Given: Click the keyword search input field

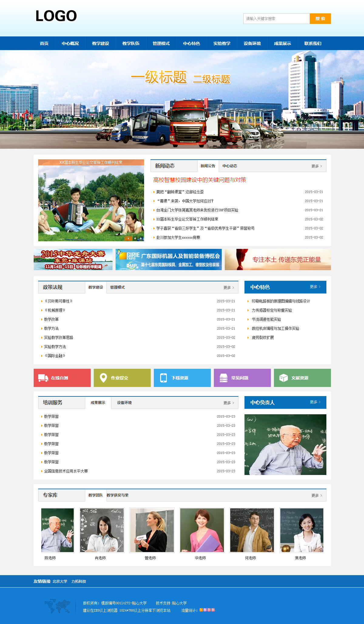Looking at the screenshot, I should tap(276, 19).
